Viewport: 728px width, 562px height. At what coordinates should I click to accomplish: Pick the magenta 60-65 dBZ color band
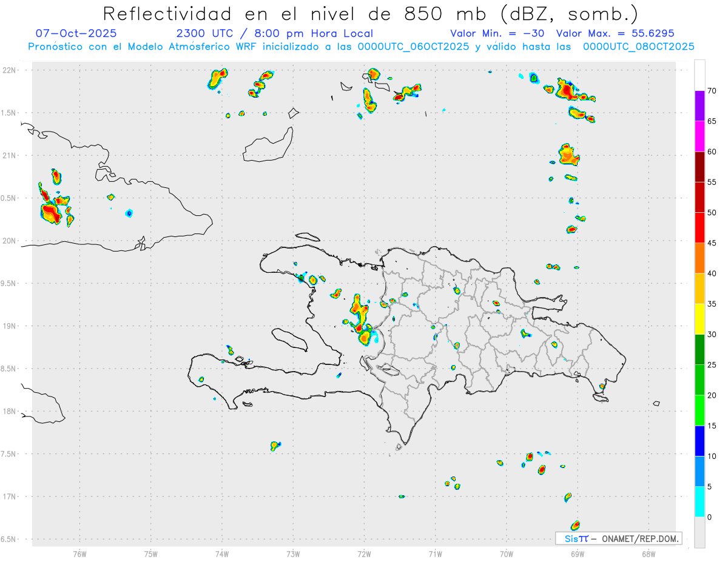pyautogui.click(x=699, y=136)
